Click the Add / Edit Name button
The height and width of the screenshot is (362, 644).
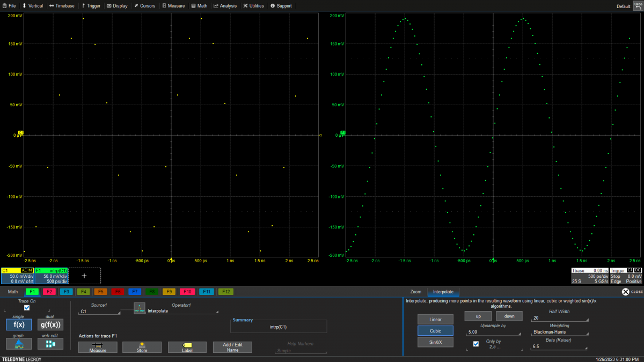232,348
